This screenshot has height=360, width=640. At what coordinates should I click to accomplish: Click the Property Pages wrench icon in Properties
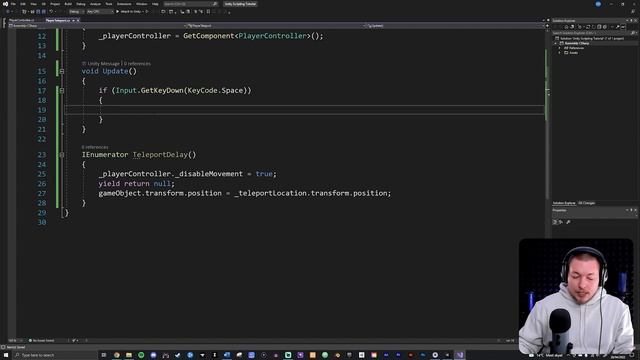tap(569, 222)
